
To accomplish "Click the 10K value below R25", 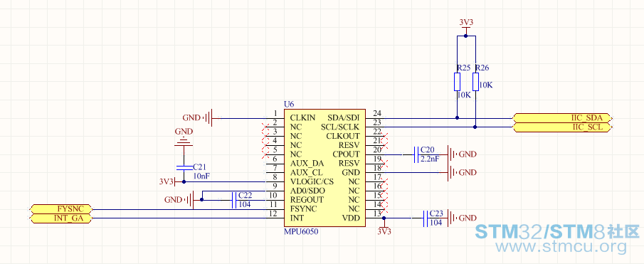I will 464,95.
